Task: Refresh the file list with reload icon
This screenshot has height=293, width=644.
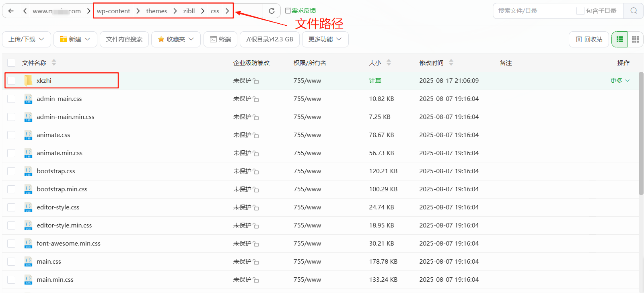Action: tap(272, 11)
